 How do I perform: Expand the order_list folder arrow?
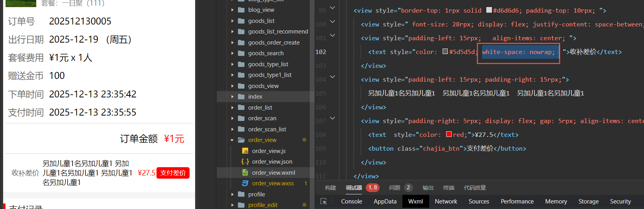(x=232, y=108)
